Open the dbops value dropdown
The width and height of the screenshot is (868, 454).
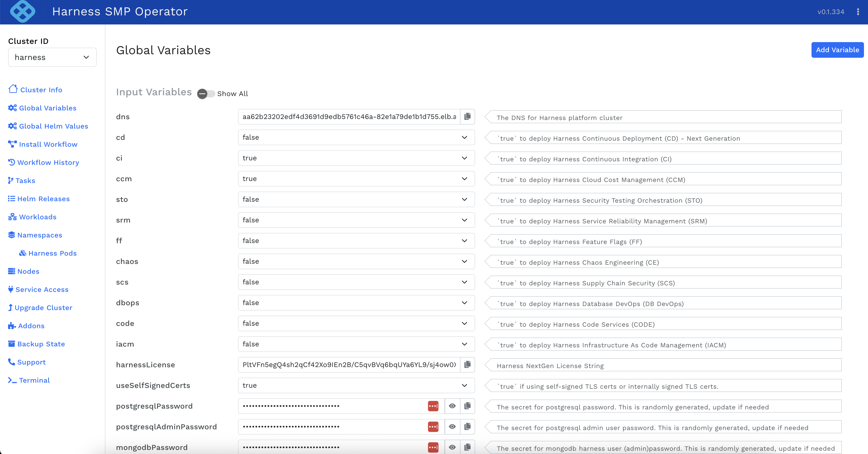tap(356, 303)
